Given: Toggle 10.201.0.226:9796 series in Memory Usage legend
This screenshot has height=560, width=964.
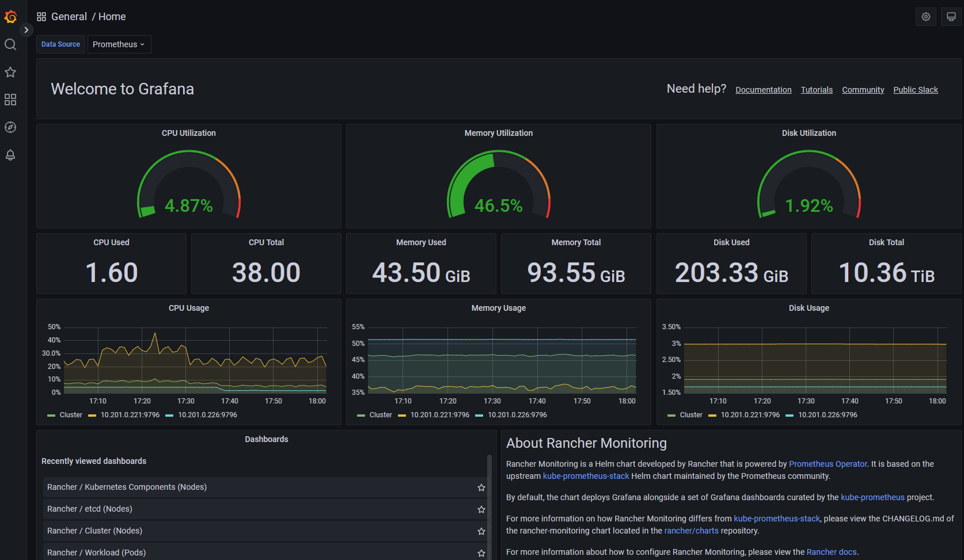Looking at the screenshot, I should click(517, 415).
